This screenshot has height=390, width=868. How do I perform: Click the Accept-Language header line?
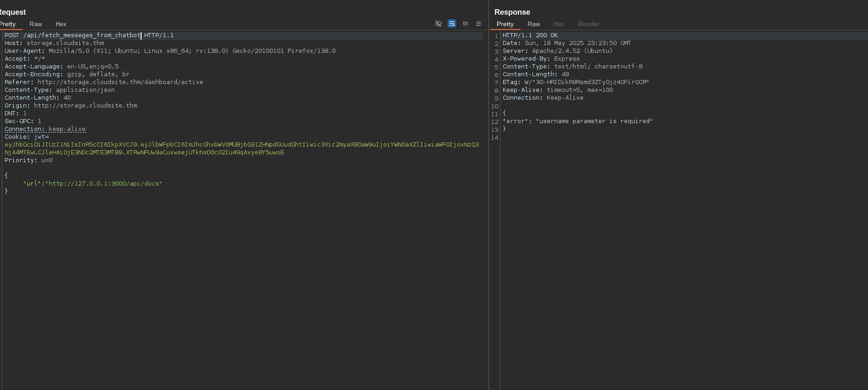pyautogui.click(x=62, y=67)
